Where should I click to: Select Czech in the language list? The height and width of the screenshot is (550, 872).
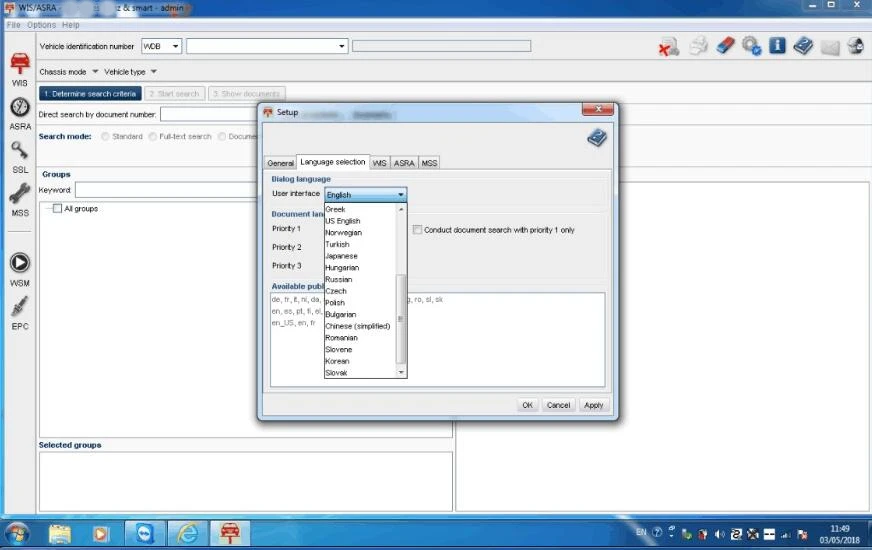[x=360, y=291]
